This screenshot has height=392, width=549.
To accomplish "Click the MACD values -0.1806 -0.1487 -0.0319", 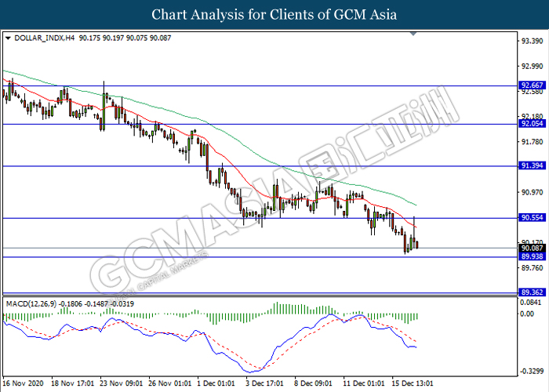I will click(96, 304).
